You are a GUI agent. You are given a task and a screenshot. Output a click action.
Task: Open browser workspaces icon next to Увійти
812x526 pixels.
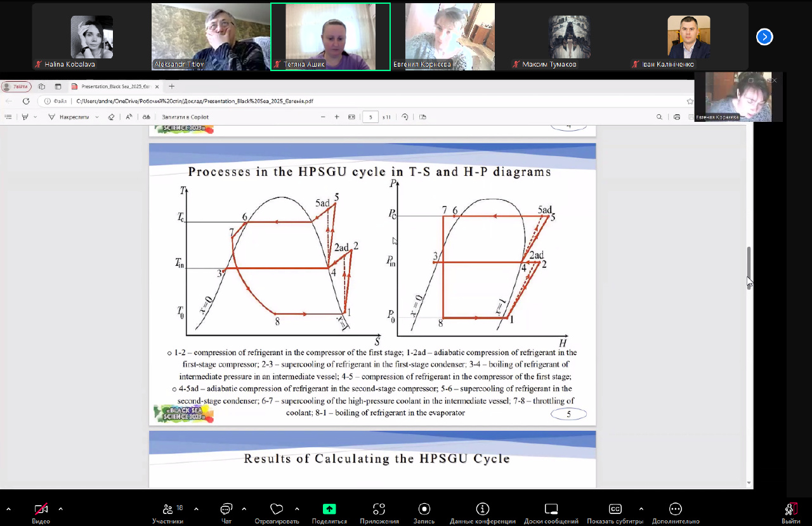42,86
